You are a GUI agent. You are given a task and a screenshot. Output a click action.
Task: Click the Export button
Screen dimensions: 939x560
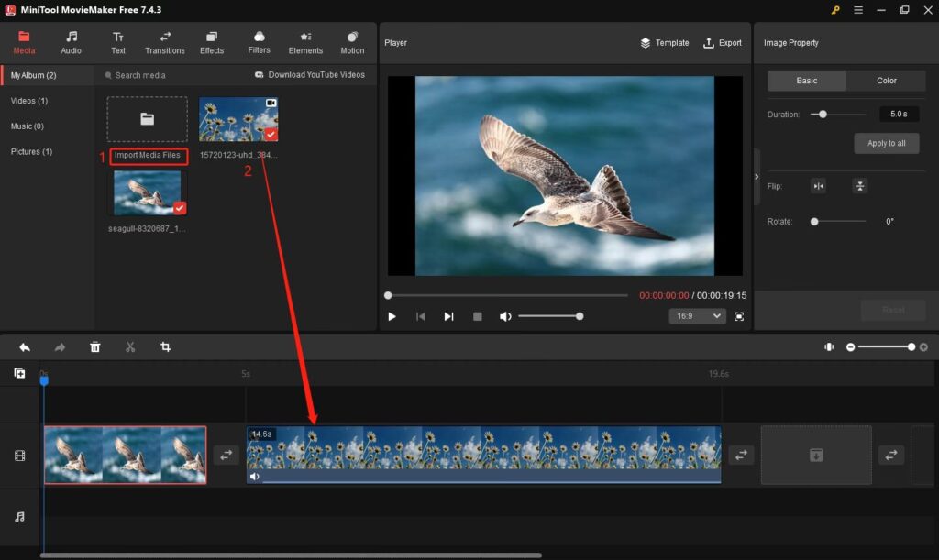click(x=723, y=43)
